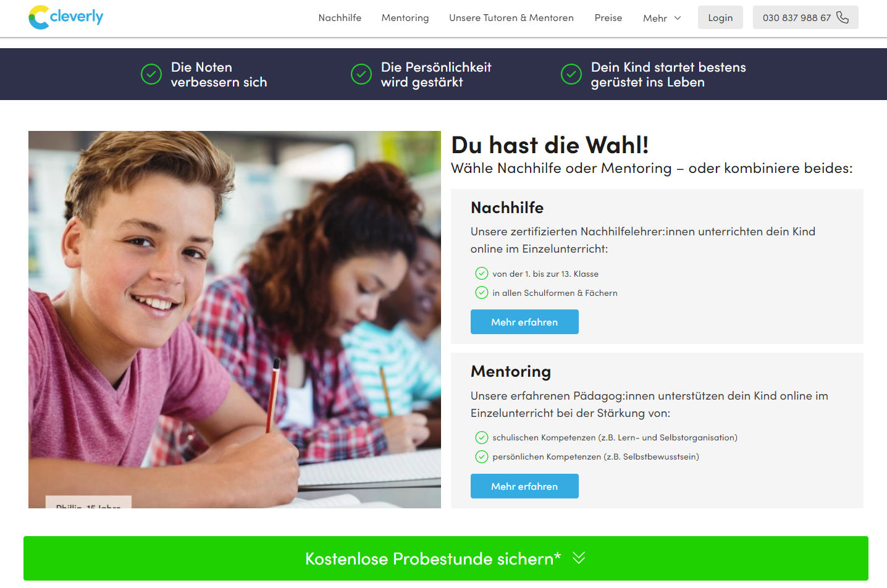Image resolution: width=887 pixels, height=588 pixels.
Task: Click Mehr erfahren under Nachhilfe
Action: 524,322
